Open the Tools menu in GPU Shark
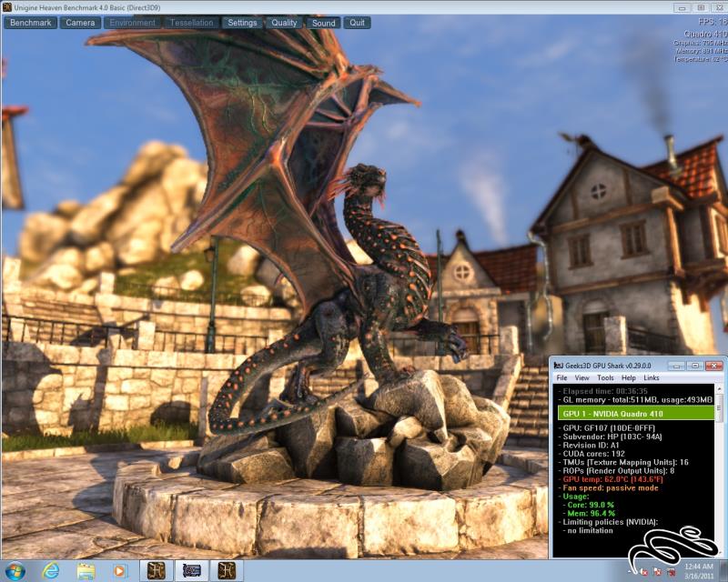This screenshot has width=728, height=582. (x=605, y=377)
